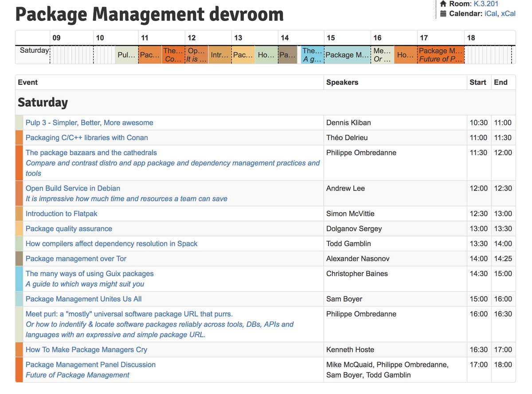Open Introduction to Flatpak talk
The image size is (532, 394).
click(61, 214)
